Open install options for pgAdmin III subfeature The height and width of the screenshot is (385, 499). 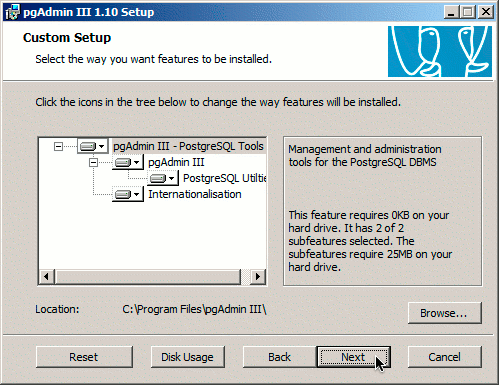tap(128, 162)
